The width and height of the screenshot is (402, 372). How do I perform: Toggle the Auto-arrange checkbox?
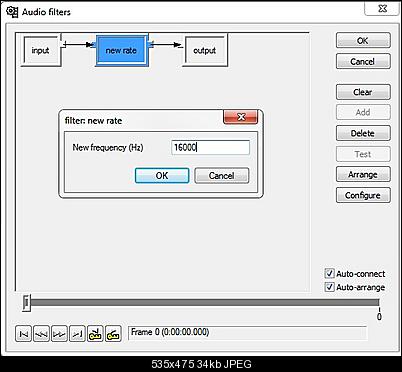click(x=329, y=287)
